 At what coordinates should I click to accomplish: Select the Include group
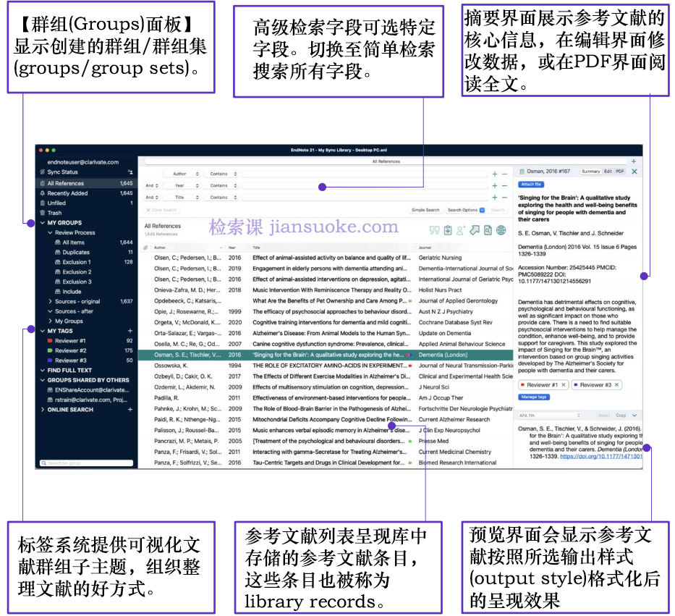(72, 292)
